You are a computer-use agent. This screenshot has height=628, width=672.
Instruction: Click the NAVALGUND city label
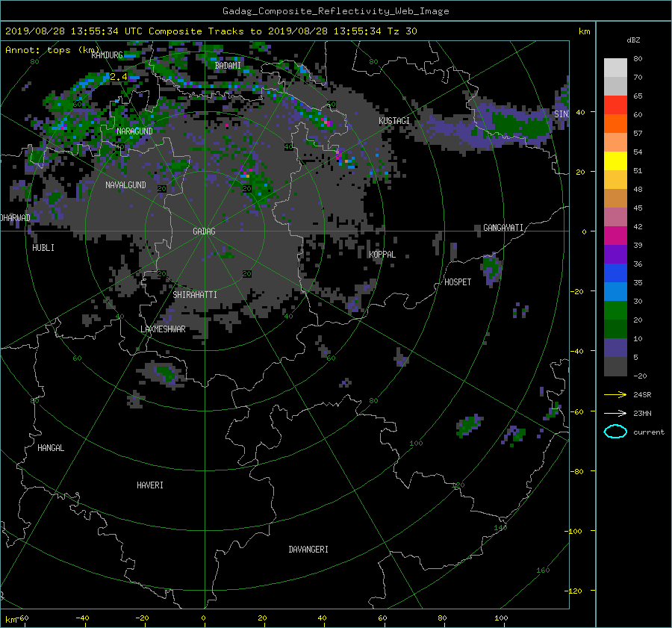[125, 185]
